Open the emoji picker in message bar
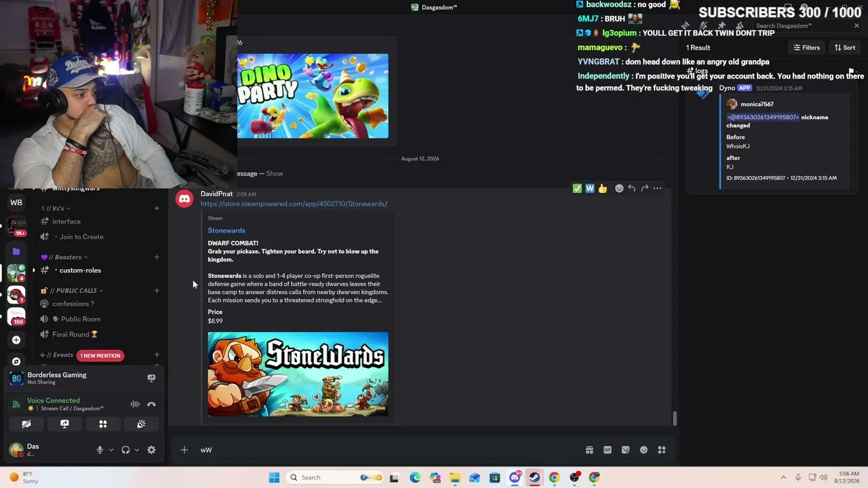This screenshot has height=488, width=868. 644,450
